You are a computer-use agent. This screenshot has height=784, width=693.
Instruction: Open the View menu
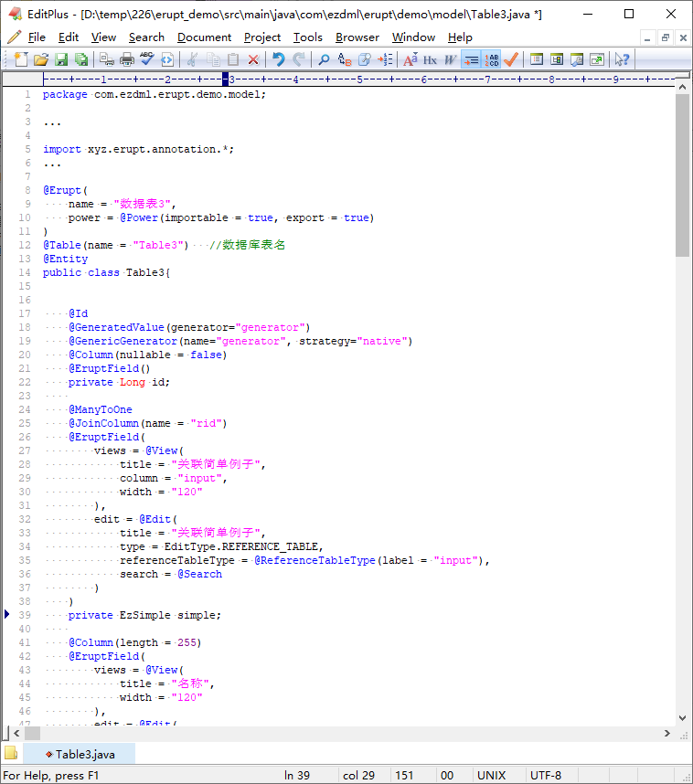point(103,37)
